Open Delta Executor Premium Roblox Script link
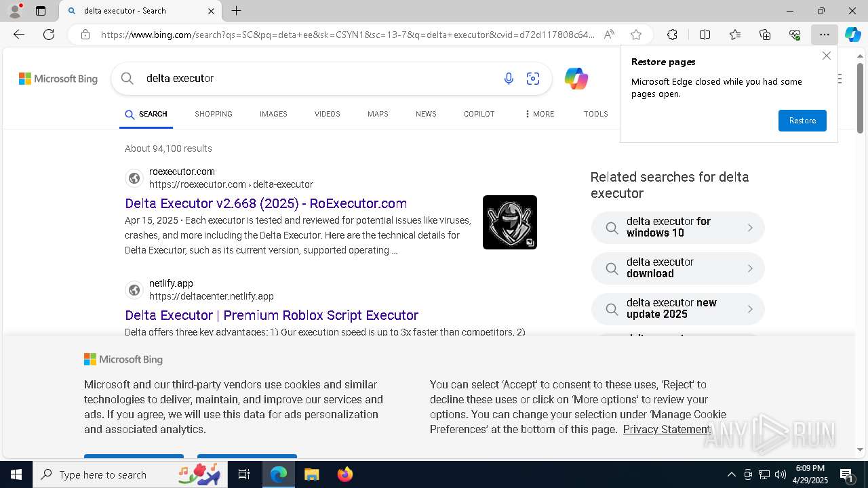The height and width of the screenshot is (488, 868). [271, 315]
